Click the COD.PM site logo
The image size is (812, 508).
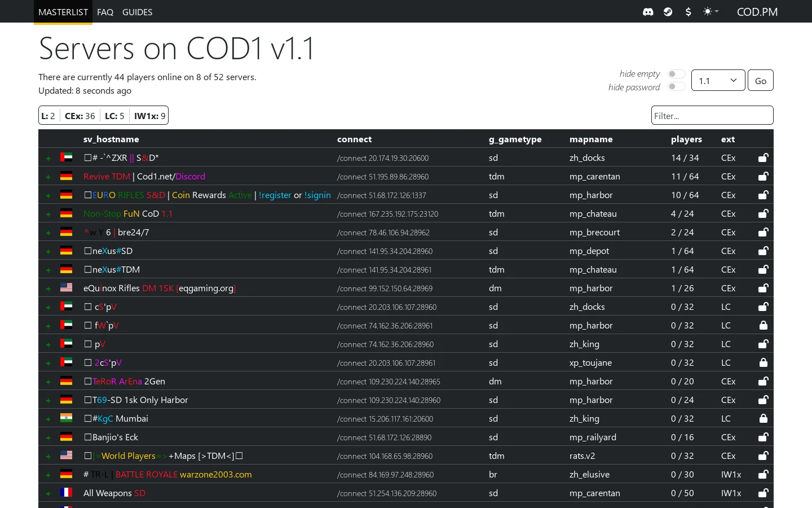click(757, 12)
